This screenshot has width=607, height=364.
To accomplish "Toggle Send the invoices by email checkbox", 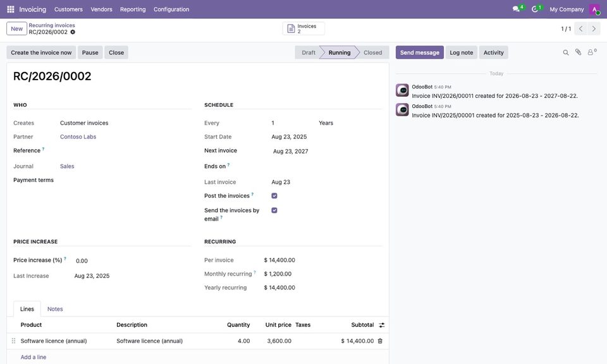I will (274, 210).
